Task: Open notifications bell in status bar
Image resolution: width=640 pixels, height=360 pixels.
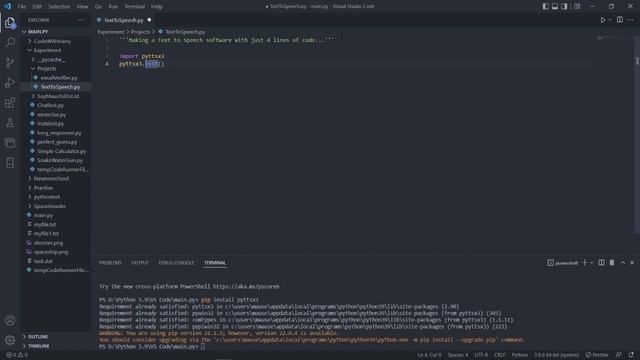Action: (631, 355)
